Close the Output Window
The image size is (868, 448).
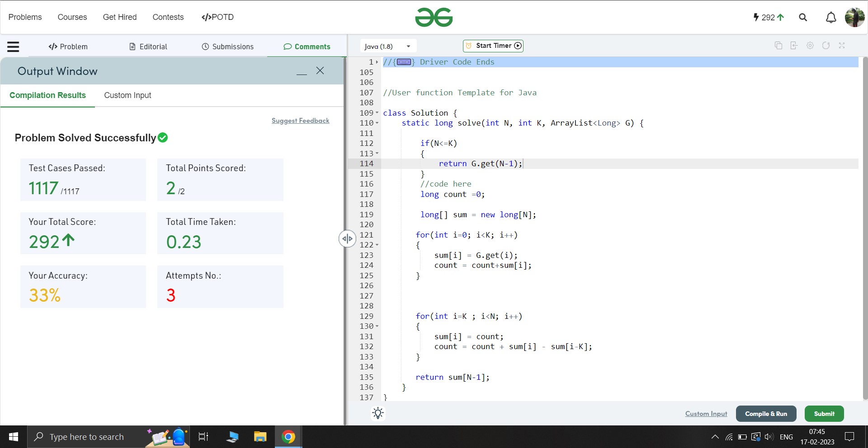click(x=320, y=70)
